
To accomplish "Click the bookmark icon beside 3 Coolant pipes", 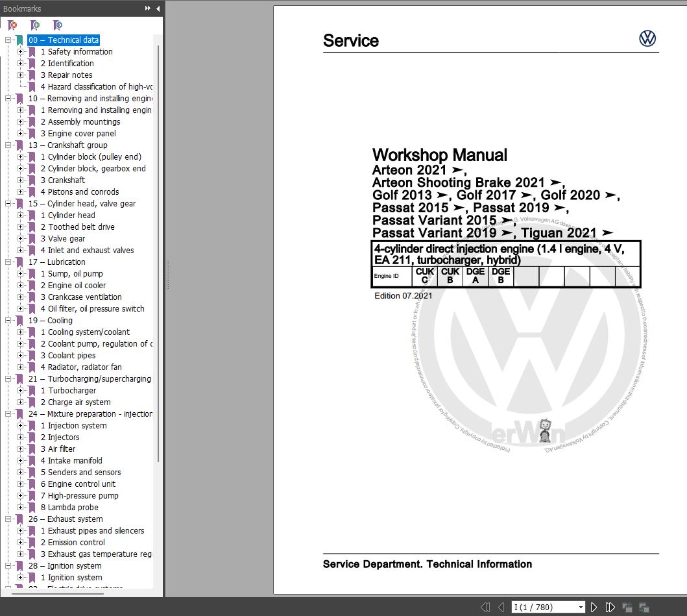I will [32, 356].
